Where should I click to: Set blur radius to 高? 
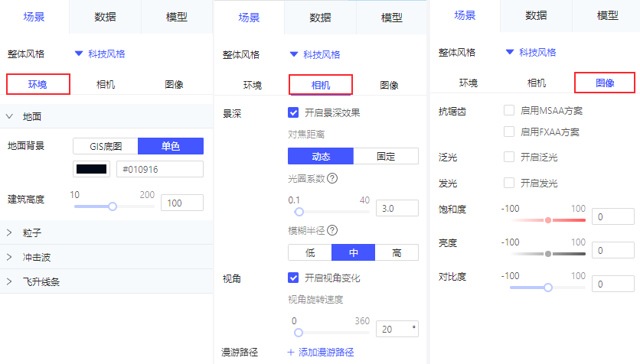[397, 253]
